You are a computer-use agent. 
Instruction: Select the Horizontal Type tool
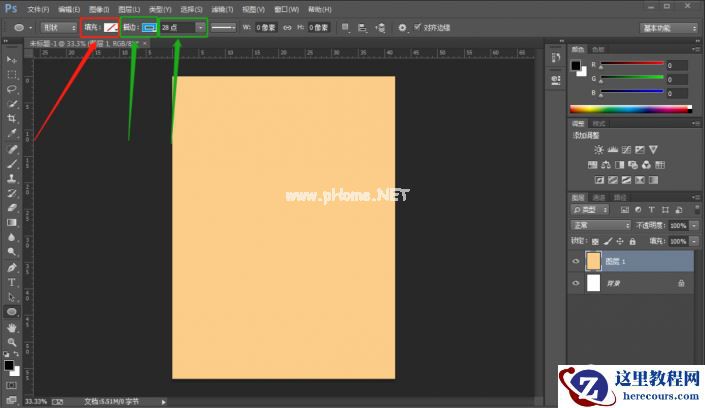[12, 282]
